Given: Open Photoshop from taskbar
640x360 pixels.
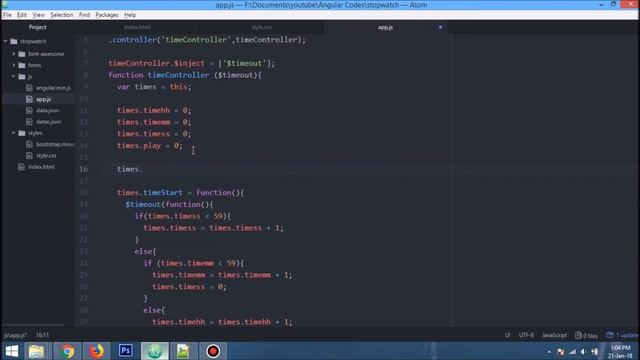Looking at the screenshot, I should coord(125,351).
